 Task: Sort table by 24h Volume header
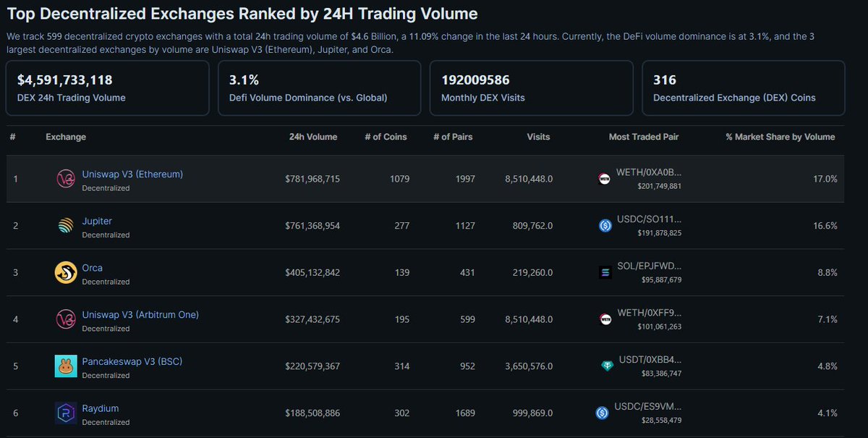click(x=312, y=137)
